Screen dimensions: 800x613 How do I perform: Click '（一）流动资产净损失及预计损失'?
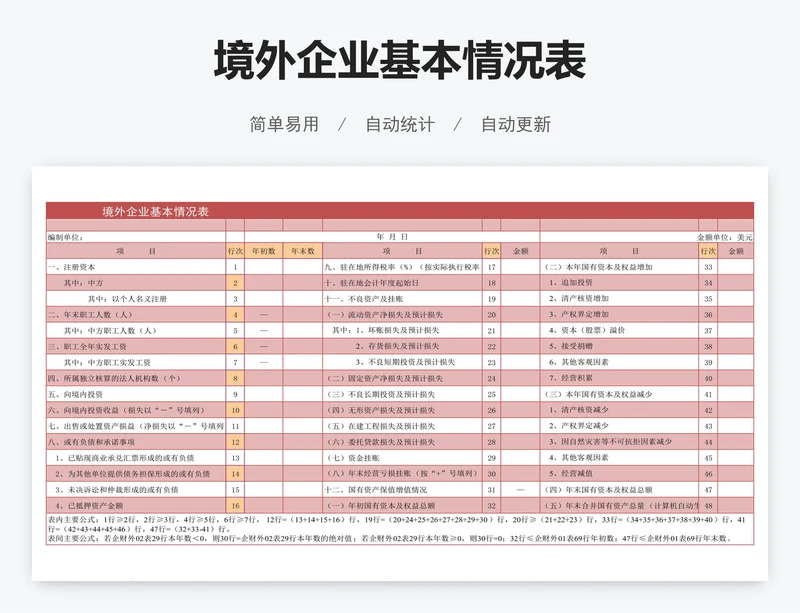coord(402,314)
